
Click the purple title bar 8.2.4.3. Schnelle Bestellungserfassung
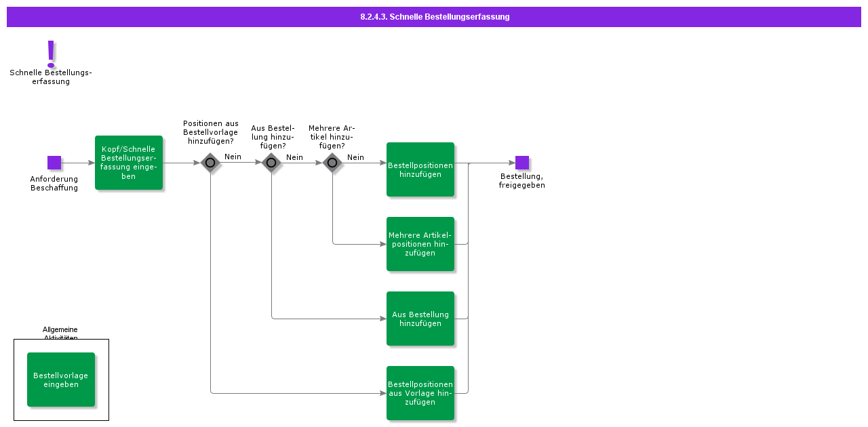pos(434,17)
